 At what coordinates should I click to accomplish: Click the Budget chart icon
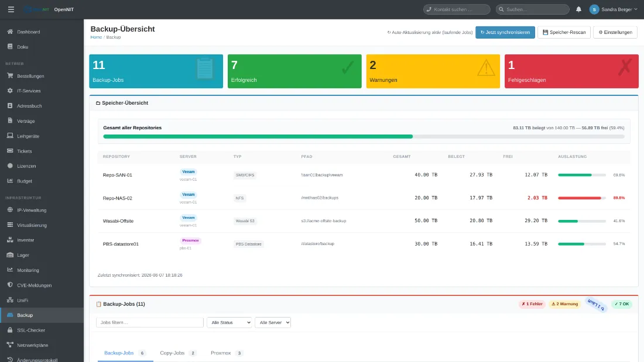tap(10, 181)
